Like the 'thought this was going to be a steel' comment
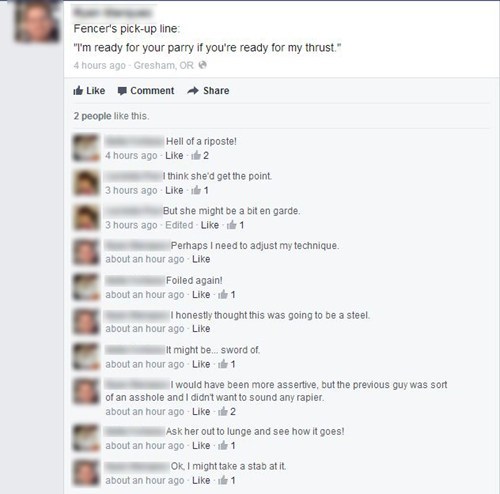Image resolution: width=500 pixels, height=494 pixels. pyautogui.click(x=201, y=329)
